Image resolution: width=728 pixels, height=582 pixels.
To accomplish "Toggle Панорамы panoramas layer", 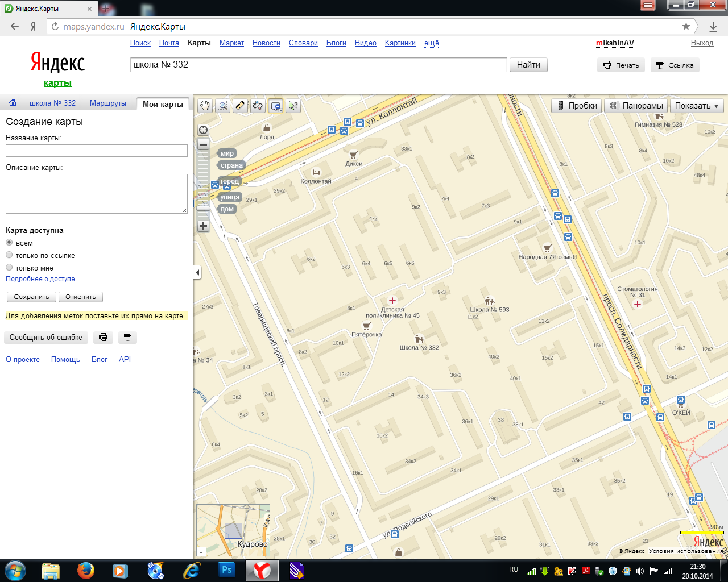I will [x=636, y=106].
